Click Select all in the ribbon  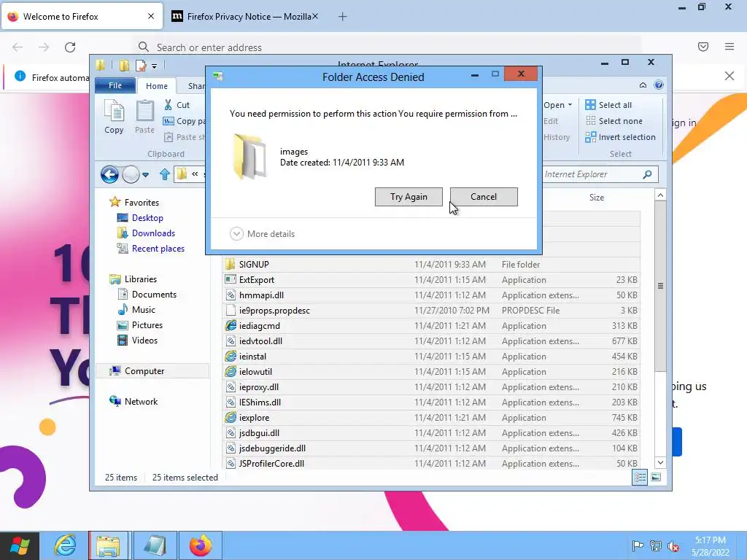pyautogui.click(x=608, y=105)
